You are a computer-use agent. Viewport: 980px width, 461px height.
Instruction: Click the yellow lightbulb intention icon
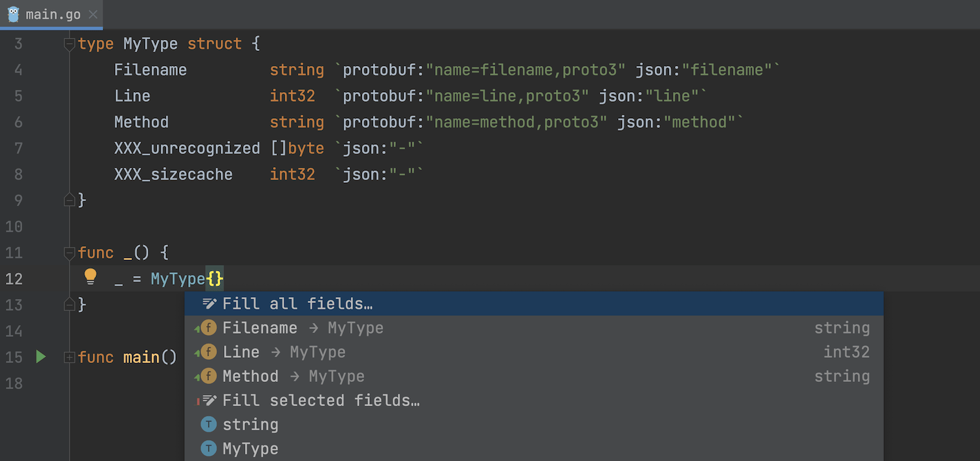(90, 277)
